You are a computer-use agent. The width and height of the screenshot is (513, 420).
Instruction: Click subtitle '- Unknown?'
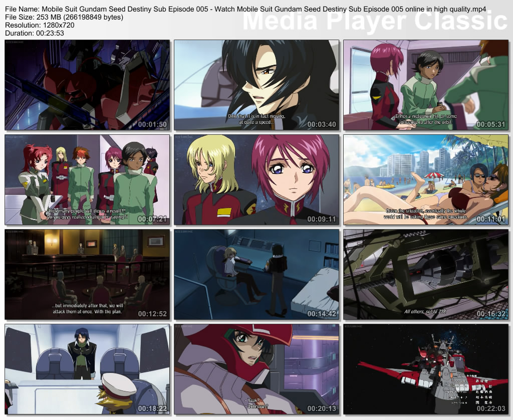pyautogui.click(x=257, y=406)
